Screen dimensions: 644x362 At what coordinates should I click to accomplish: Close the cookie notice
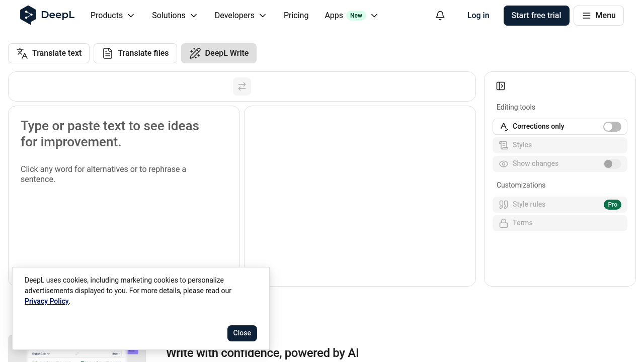242,333
